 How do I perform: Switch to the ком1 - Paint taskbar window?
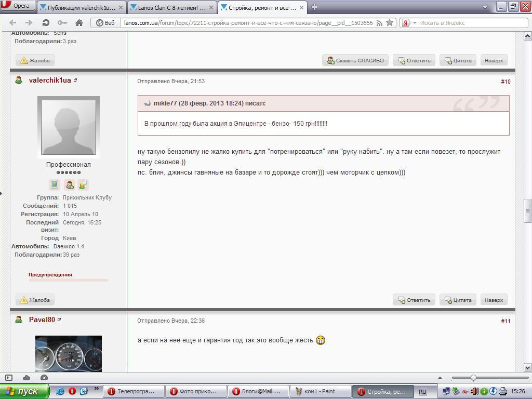(x=321, y=392)
